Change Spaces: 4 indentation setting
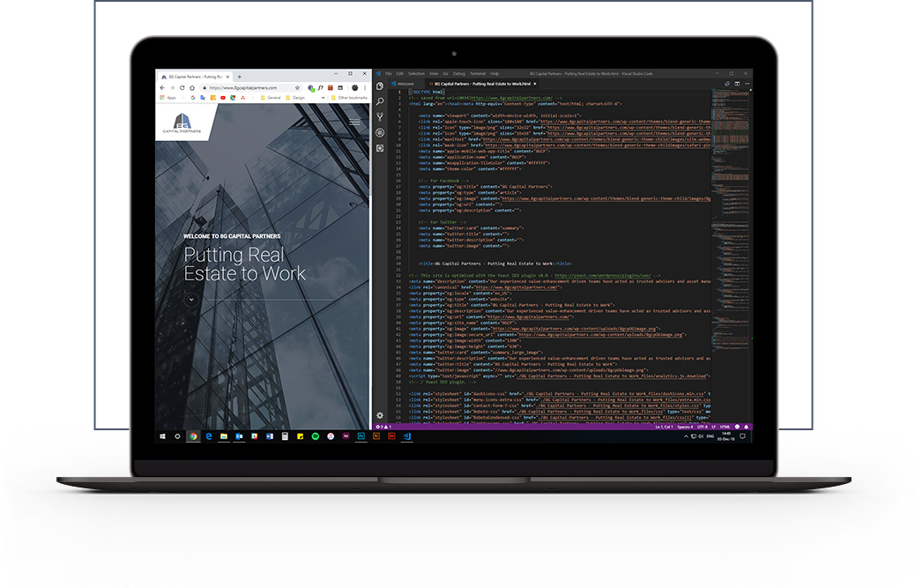Image resolution: width=915 pixels, height=588 pixels. click(685, 427)
